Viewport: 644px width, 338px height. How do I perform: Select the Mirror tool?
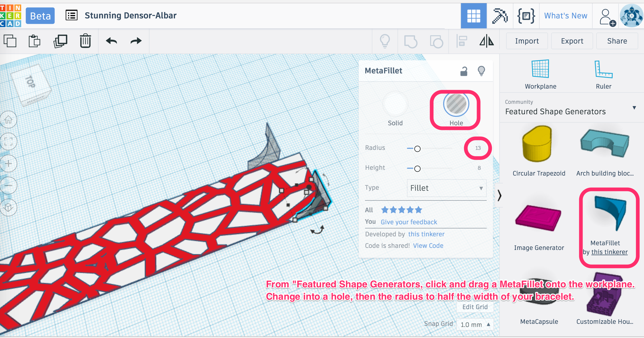[487, 41]
